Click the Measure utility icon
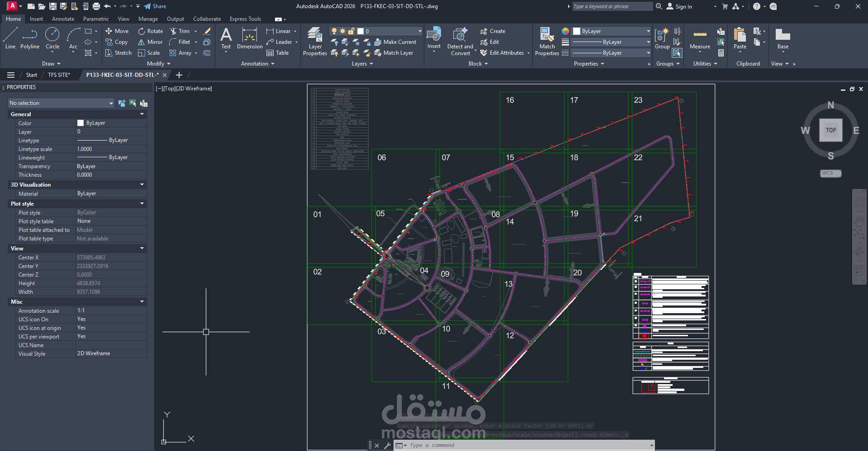This screenshot has height=451, width=868. coord(700,38)
